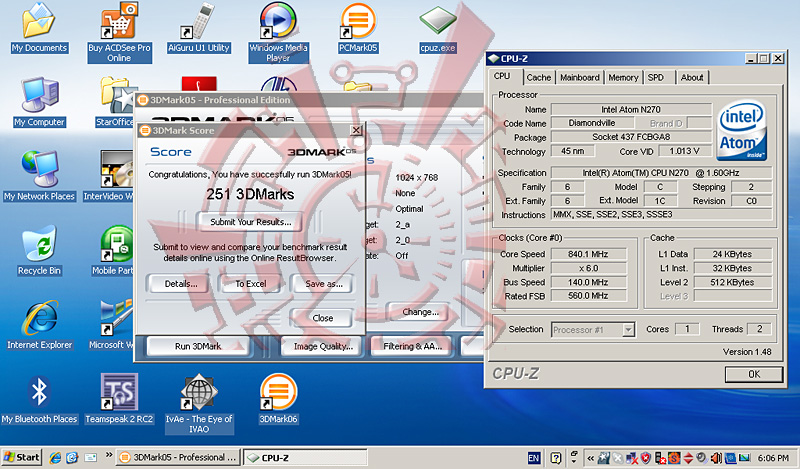The height and width of the screenshot is (469, 800).
Task: Click Close button in 3DMark Score dialog
Action: (x=322, y=318)
